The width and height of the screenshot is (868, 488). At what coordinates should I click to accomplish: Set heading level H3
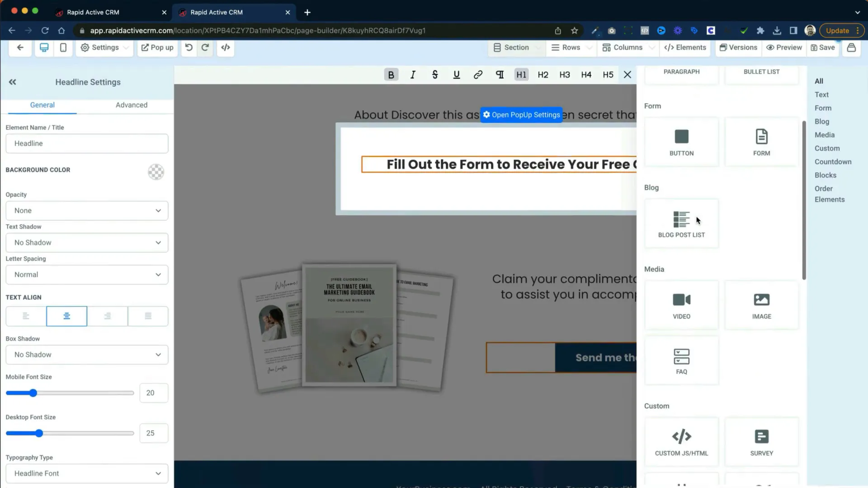pyautogui.click(x=565, y=75)
